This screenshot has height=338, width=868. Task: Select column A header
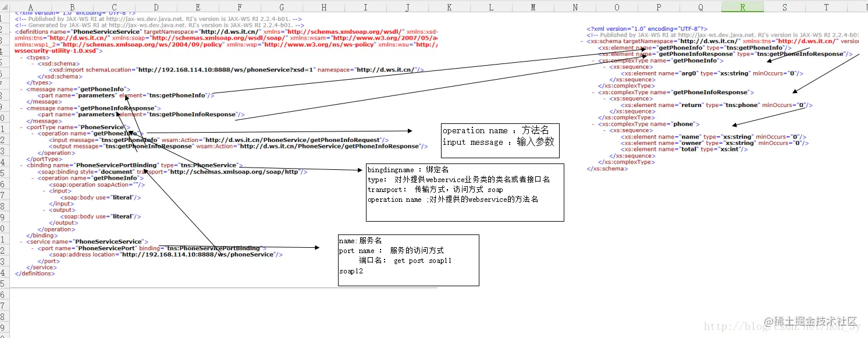[x=31, y=6]
